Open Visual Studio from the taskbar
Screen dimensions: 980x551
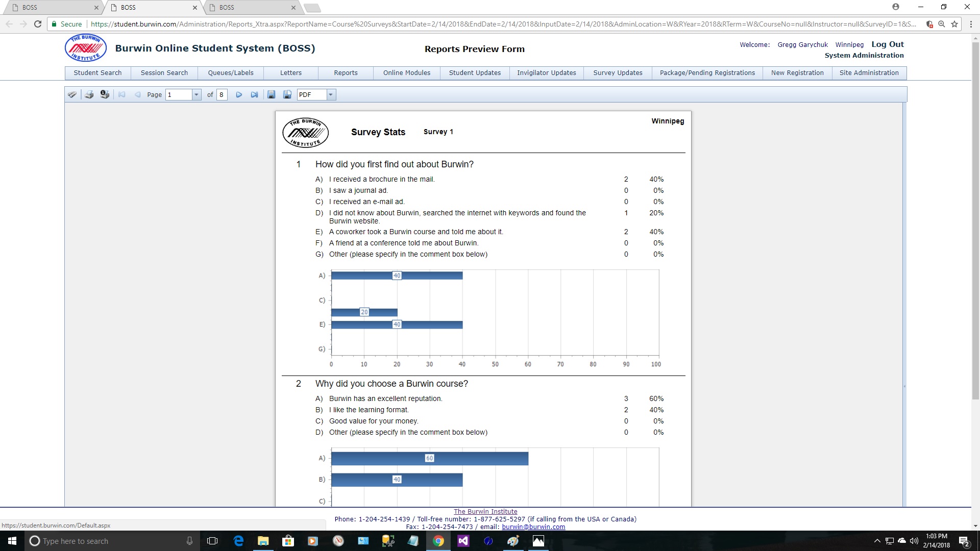click(x=463, y=541)
